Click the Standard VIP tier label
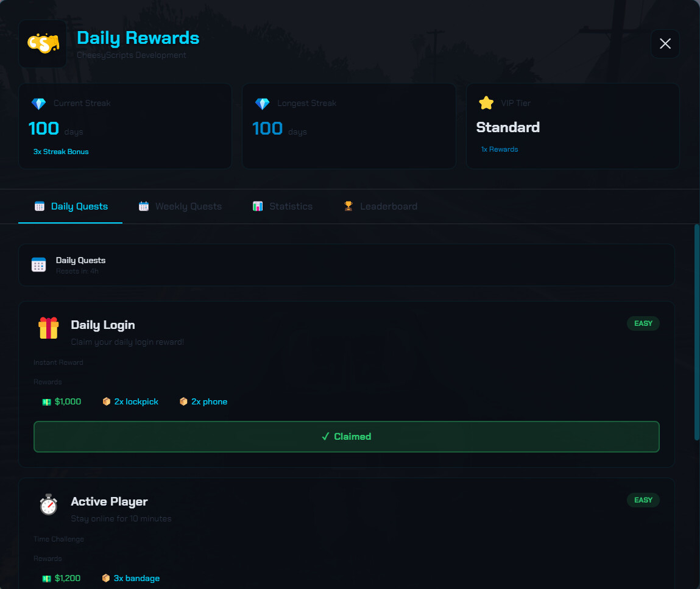Screen dimensions: 700x589 coord(508,127)
